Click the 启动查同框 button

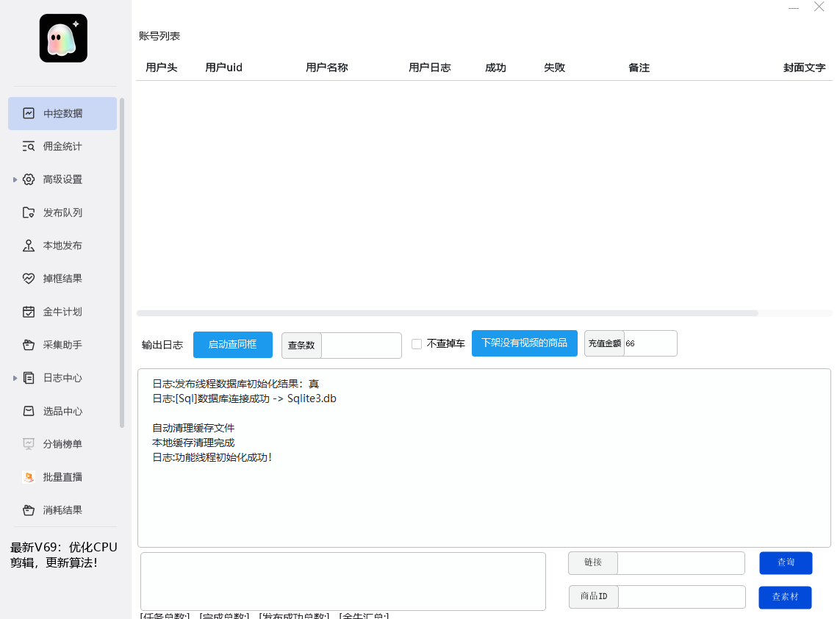click(x=232, y=345)
